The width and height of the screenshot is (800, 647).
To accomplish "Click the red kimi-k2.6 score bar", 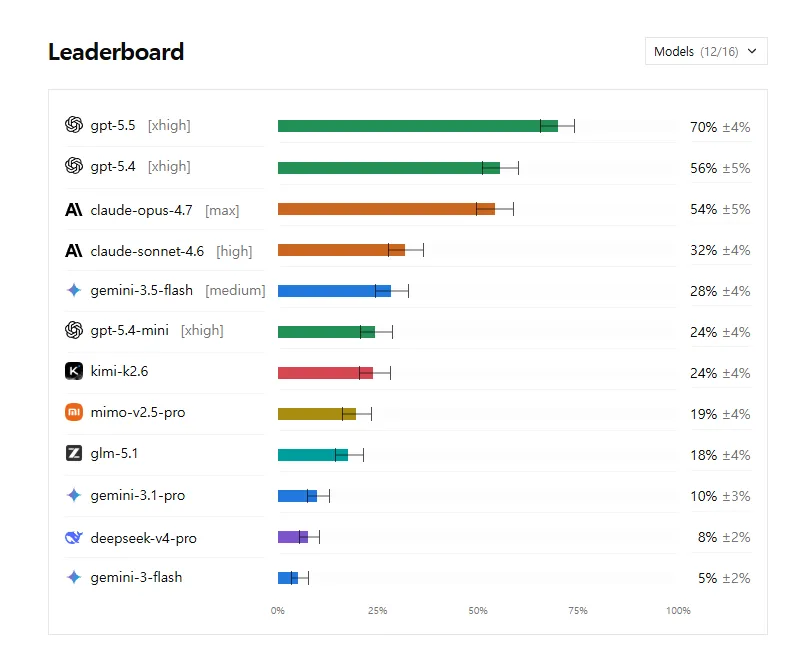I will pyautogui.click(x=326, y=373).
